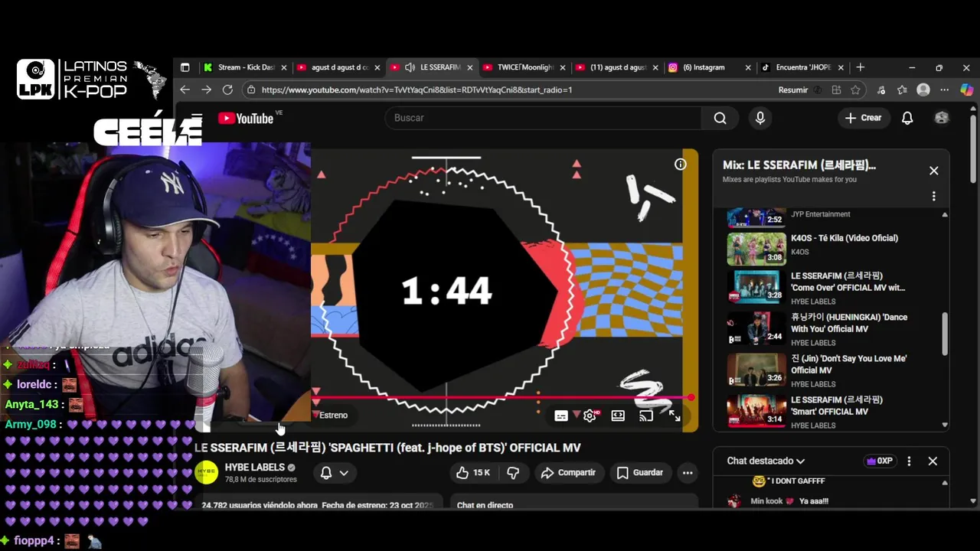Viewport: 980px width, 551px height.
Task: Click the search magnifier button on YouTube
Action: pos(720,118)
